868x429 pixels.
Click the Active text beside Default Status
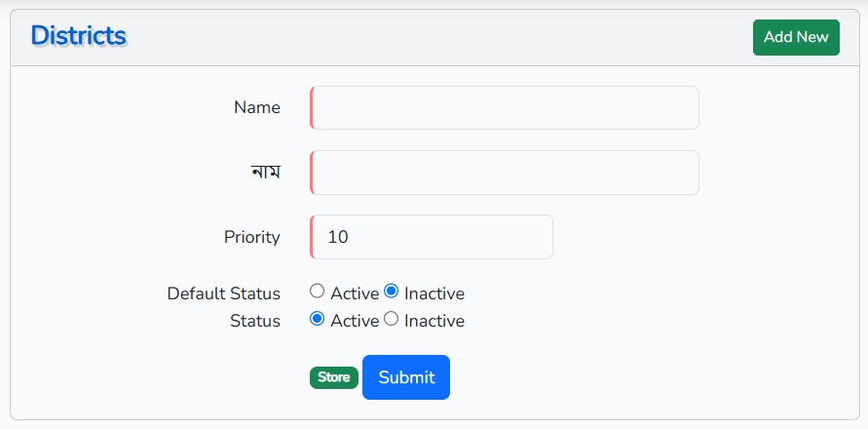[x=355, y=293]
